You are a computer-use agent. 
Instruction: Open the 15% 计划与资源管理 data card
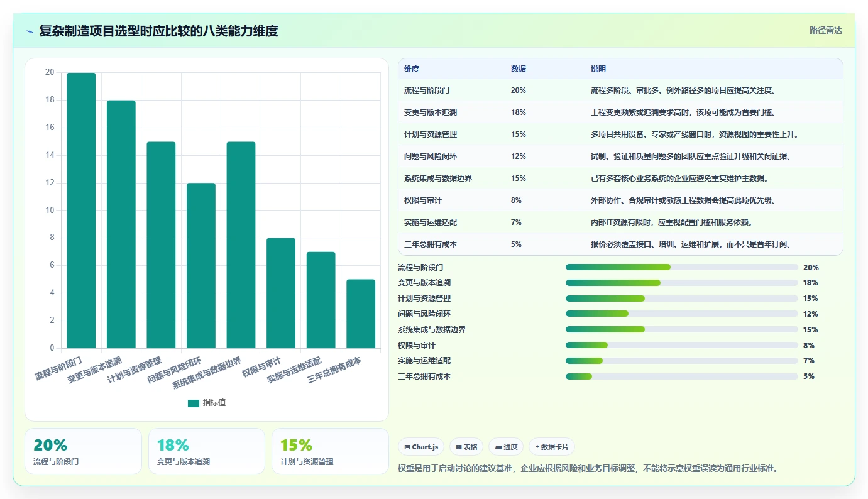tap(331, 451)
